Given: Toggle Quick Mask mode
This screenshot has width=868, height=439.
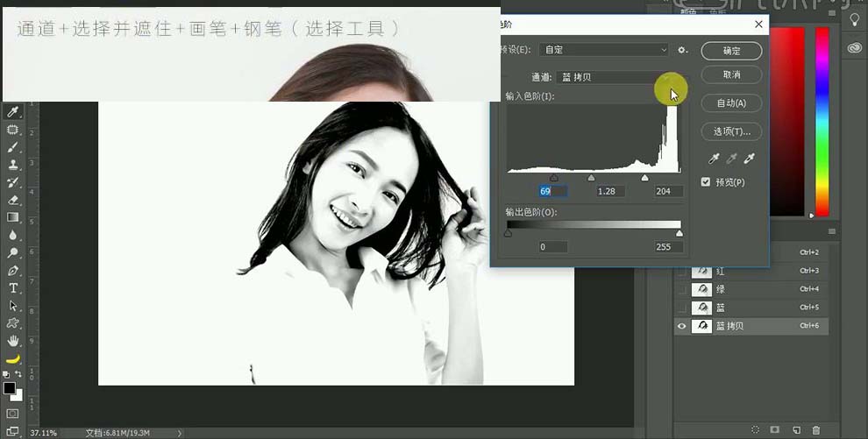Looking at the screenshot, I should coord(12,414).
